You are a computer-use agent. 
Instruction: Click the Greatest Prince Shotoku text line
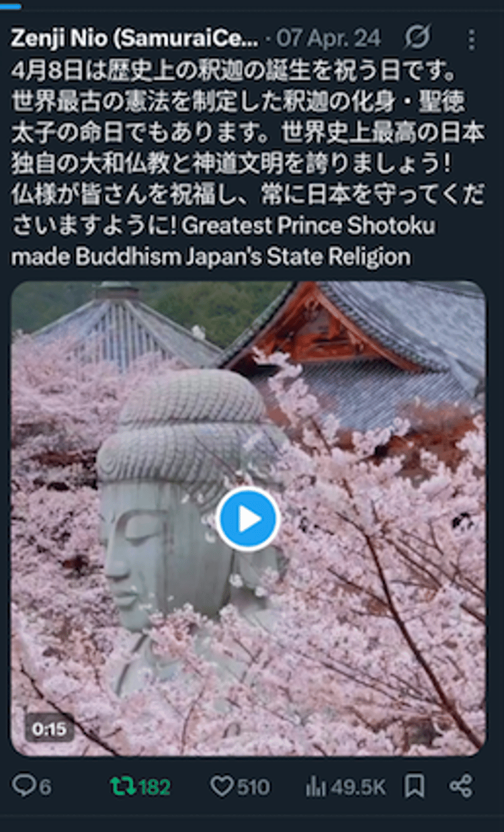coord(308,226)
